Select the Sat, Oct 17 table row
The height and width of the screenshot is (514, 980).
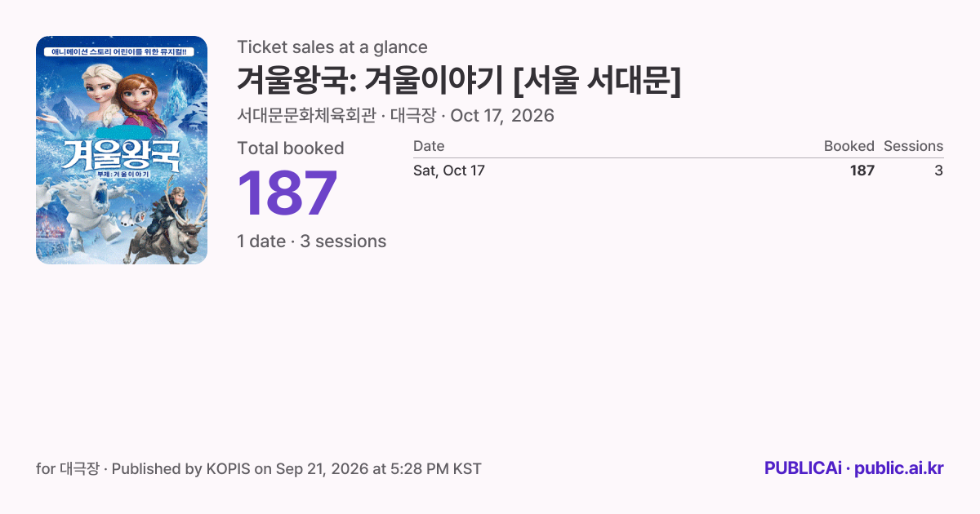678,171
